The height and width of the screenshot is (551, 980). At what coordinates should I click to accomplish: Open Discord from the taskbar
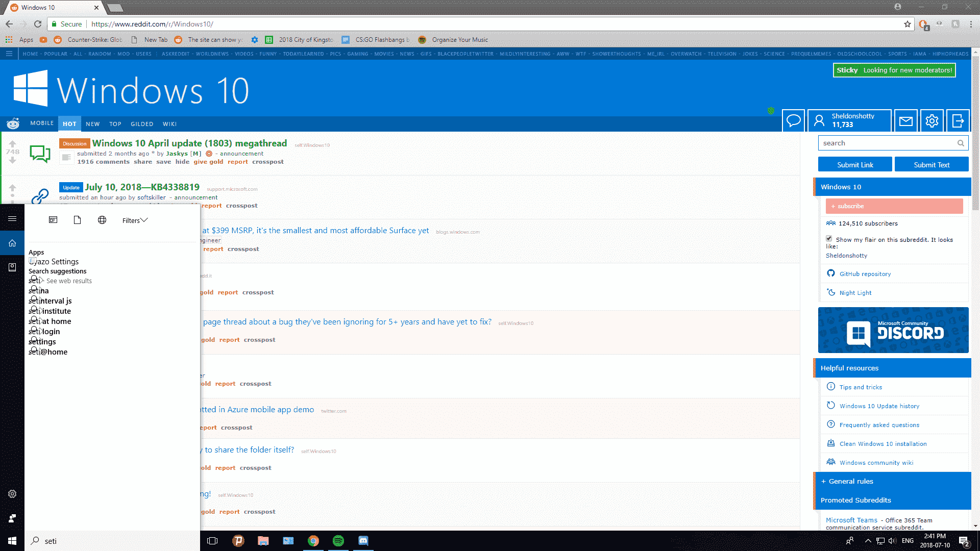(x=363, y=541)
